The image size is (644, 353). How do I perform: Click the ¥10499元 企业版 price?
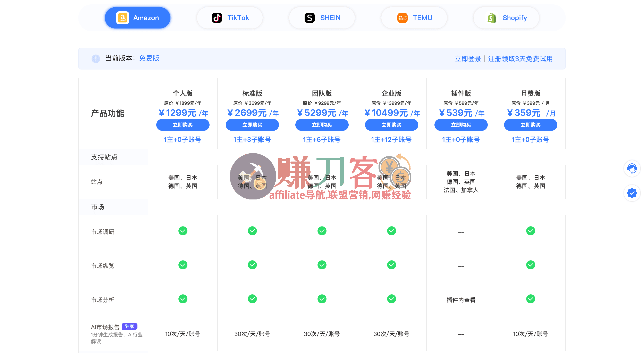(392, 113)
